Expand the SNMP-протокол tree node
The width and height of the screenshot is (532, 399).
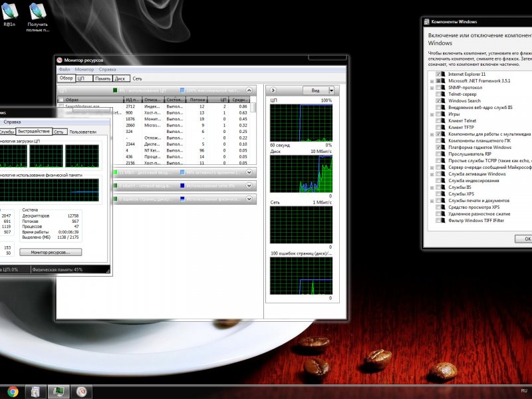432,88
